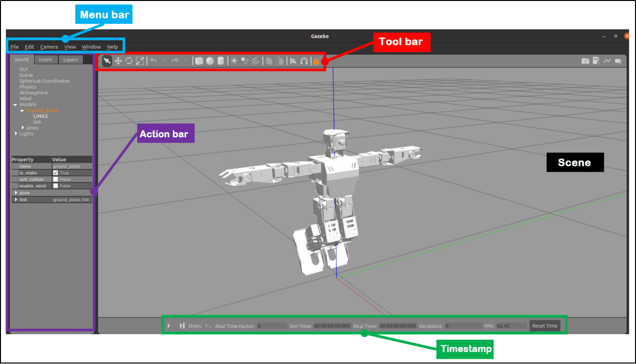
Task: Open the File menu
Action: pos(14,47)
